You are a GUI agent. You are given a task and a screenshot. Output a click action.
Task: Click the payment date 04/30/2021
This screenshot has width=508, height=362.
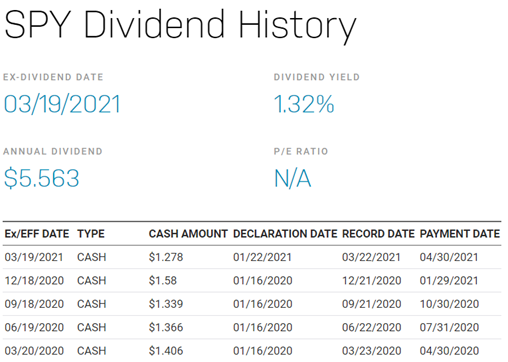click(449, 257)
